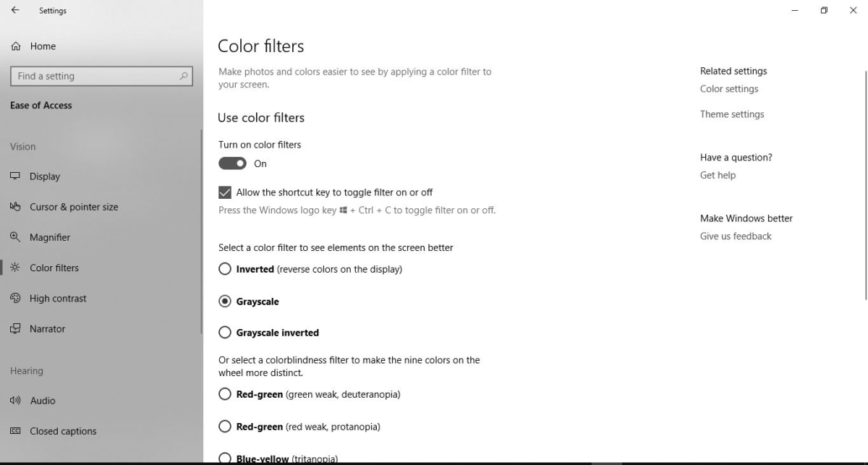Choose the Grayscale inverted filter
The width and height of the screenshot is (868, 465).
tap(225, 333)
